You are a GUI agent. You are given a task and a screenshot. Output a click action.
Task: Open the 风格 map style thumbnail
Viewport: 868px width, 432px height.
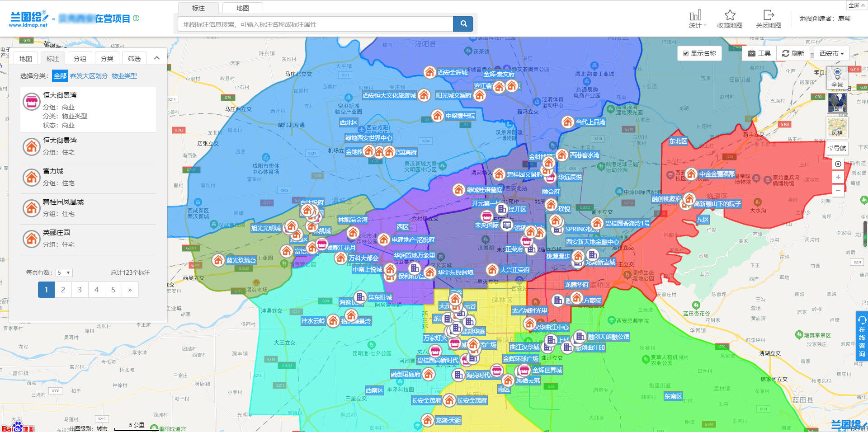(837, 127)
